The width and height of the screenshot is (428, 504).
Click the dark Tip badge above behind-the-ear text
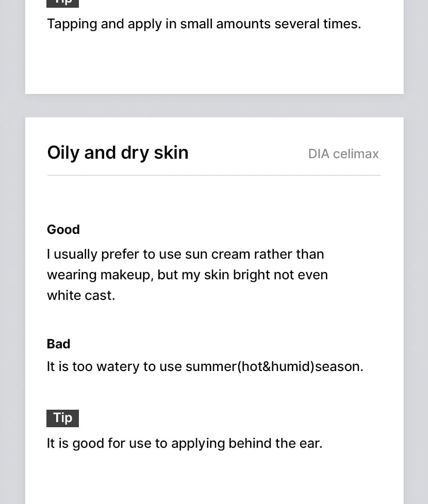point(63,418)
